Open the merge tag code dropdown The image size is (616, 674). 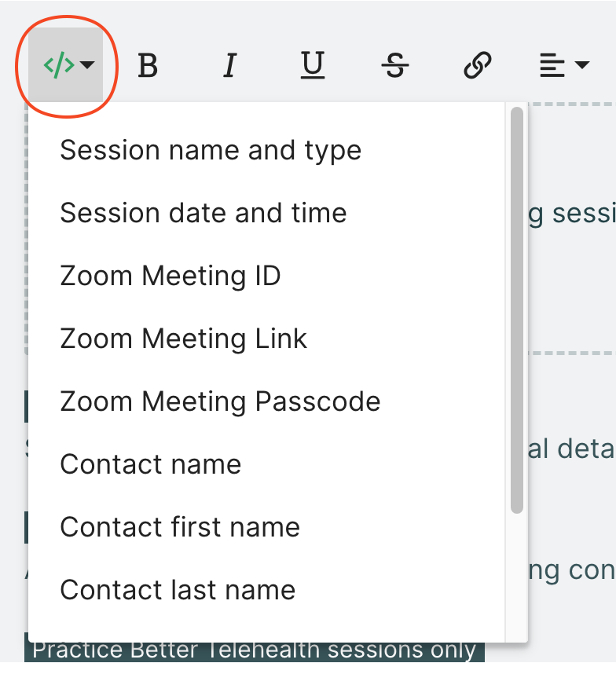tap(67, 67)
